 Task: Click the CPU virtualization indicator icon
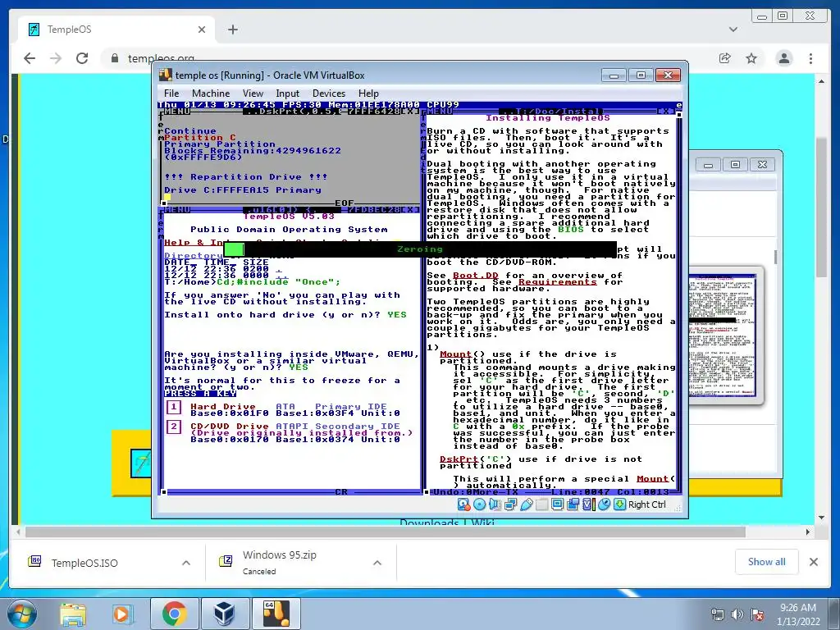point(589,504)
